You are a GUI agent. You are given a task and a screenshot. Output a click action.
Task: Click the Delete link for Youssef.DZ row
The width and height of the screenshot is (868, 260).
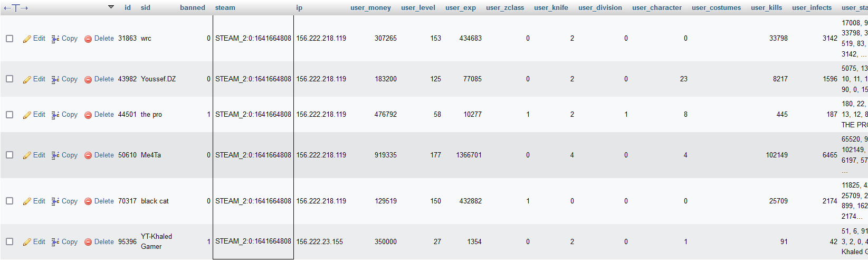click(104, 79)
